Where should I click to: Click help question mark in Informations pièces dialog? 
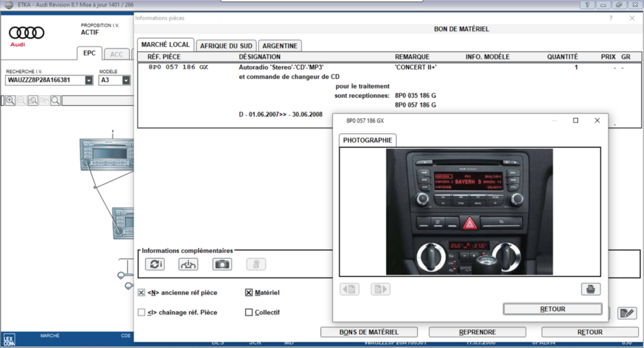(611, 18)
